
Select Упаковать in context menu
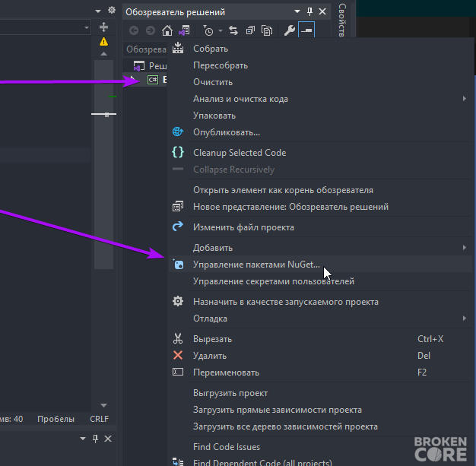point(319,116)
